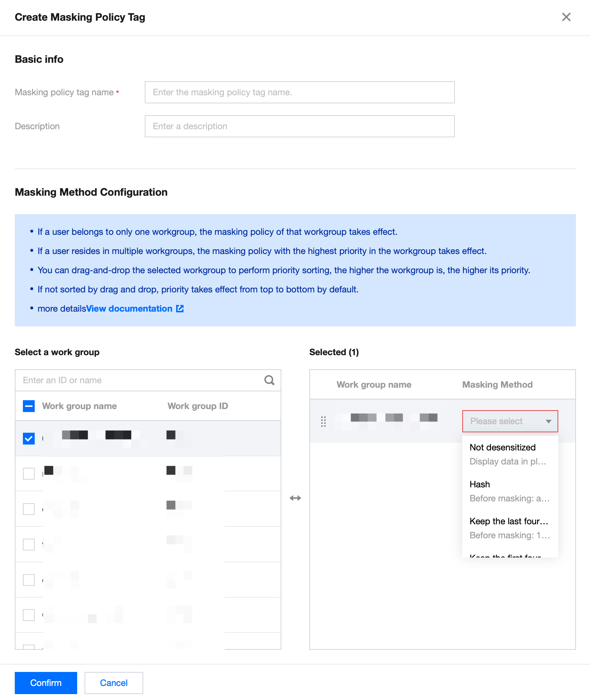Focus the masking policy tag name field
Image resolution: width=590 pixels, height=700 pixels.
tap(299, 92)
